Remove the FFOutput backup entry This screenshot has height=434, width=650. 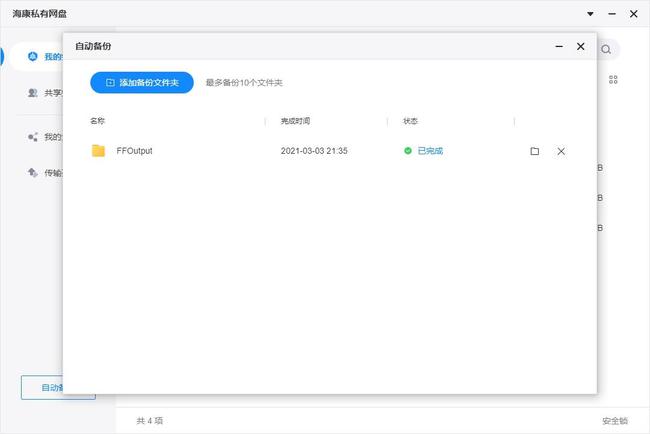(561, 151)
